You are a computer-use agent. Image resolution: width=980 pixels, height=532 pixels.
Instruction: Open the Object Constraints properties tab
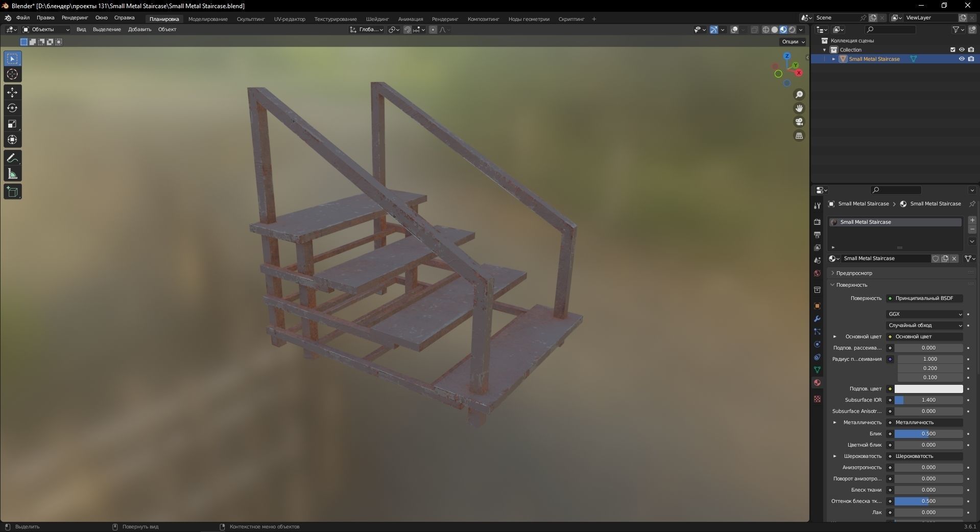point(817,357)
